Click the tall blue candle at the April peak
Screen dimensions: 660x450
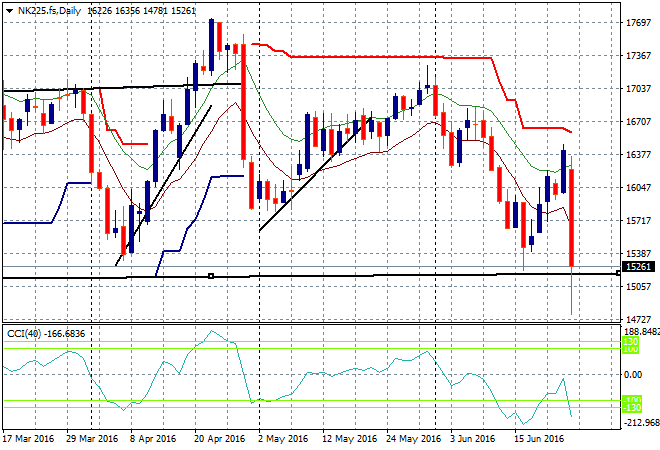(211, 45)
